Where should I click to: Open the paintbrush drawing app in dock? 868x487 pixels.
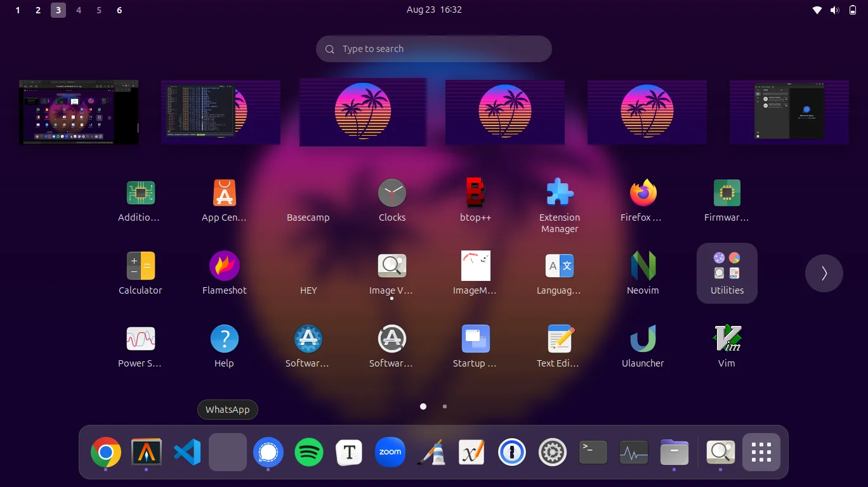(431, 453)
